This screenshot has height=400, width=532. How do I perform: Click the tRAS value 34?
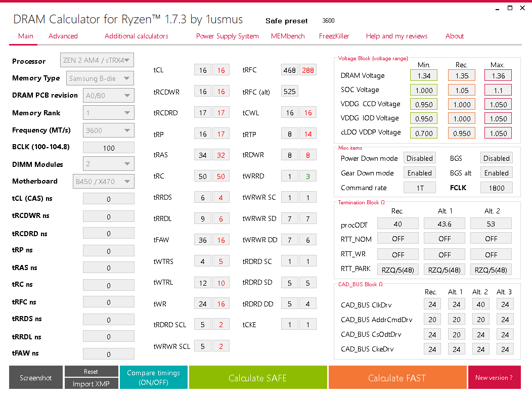(x=203, y=155)
